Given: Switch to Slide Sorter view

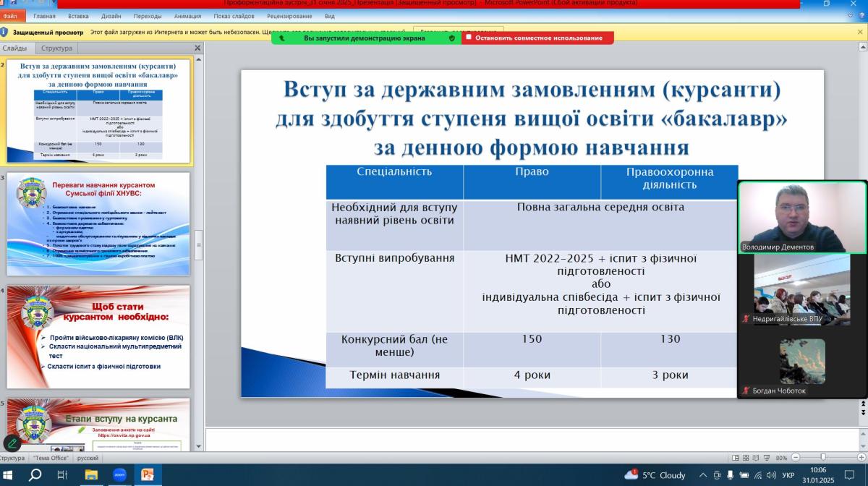Looking at the screenshot, I should 746,458.
